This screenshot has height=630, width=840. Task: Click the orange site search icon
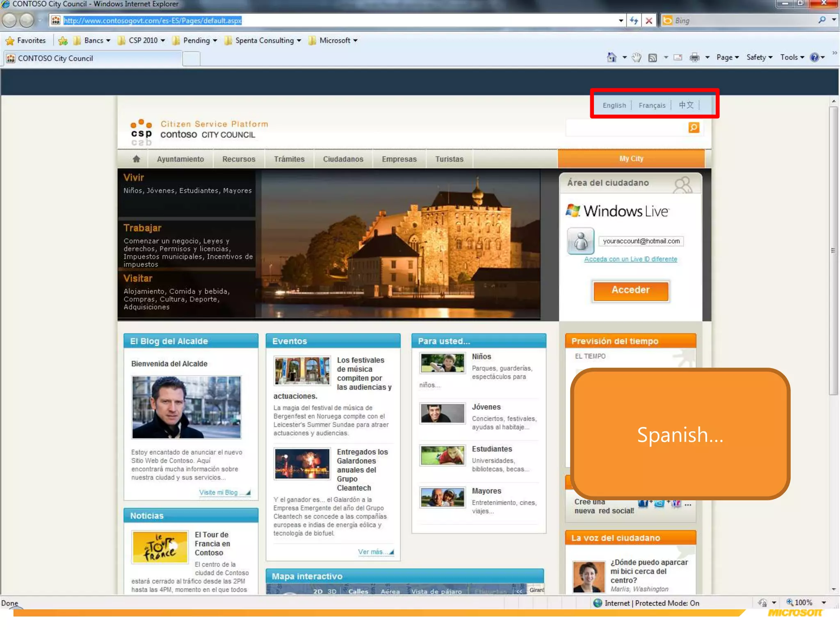click(x=694, y=128)
